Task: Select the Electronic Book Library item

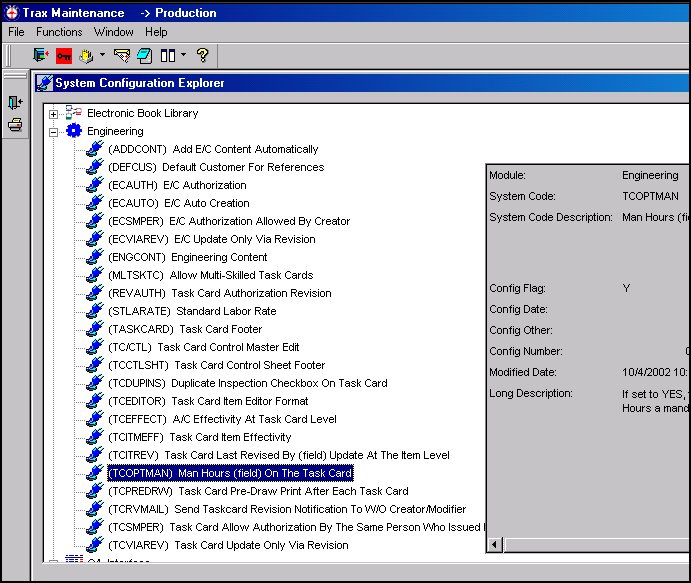Action: point(142,113)
